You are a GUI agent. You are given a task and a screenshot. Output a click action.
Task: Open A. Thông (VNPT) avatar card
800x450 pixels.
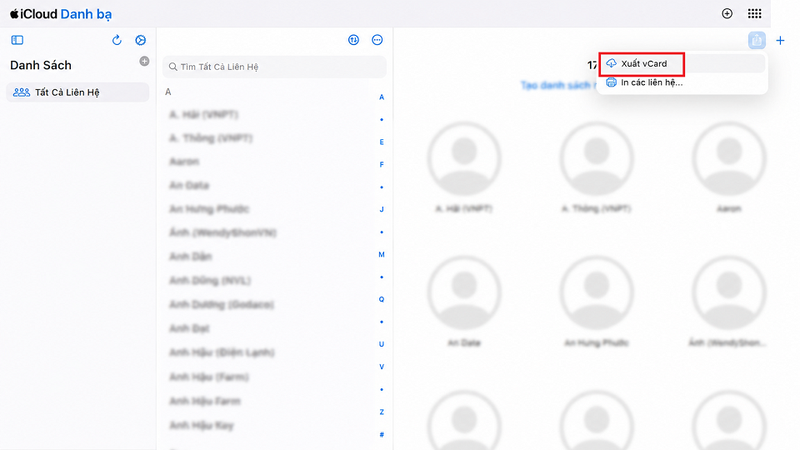click(x=596, y=159)
